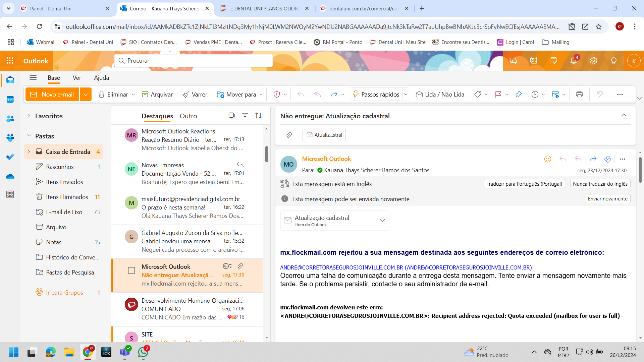This screenshot has width=644, height=362.
Task: Tick the checkbox on the Não entregue message
Action: [x=131, y=270]
